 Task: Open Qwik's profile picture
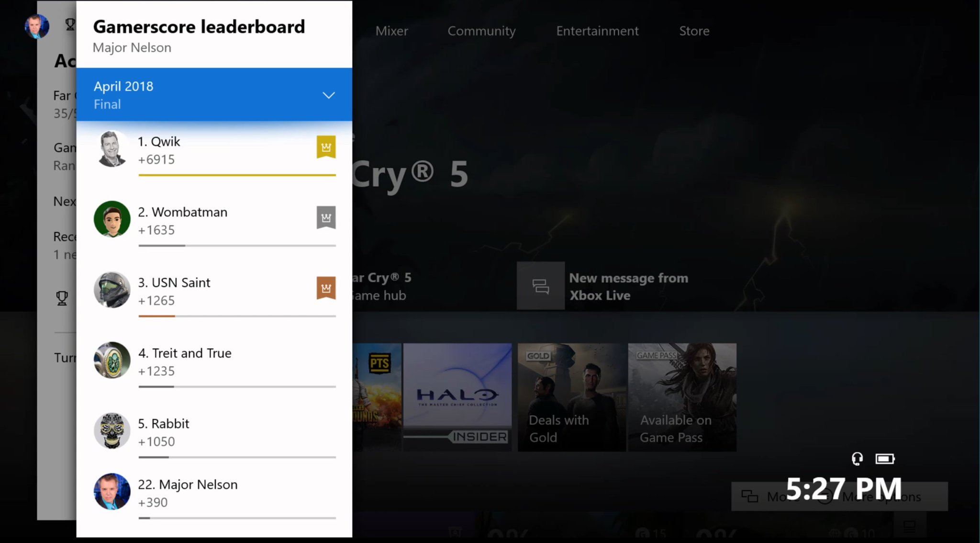click(x=112, y=149)
